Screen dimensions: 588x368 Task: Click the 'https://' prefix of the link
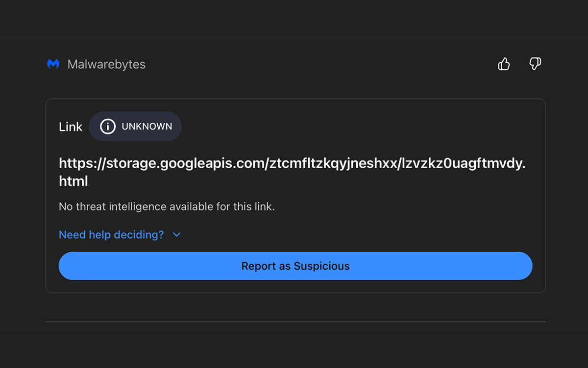tap(82, 163)
